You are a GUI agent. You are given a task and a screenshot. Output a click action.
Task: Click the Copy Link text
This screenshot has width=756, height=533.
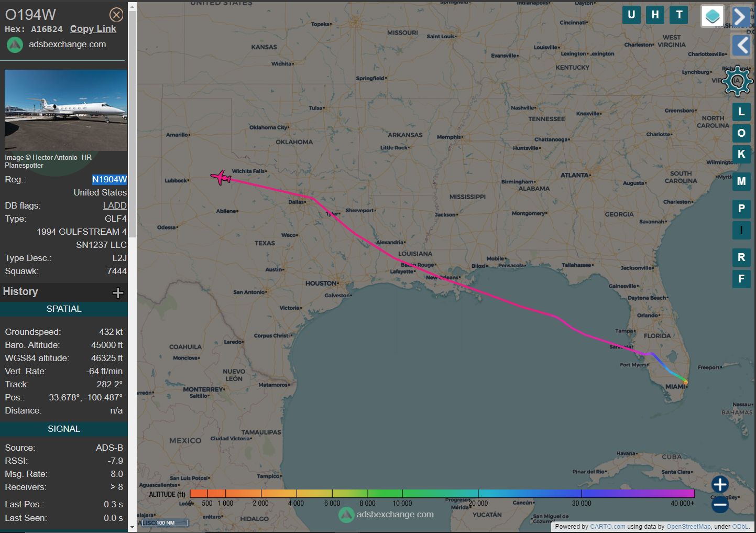pyautogui.click(x=93, y=29)
